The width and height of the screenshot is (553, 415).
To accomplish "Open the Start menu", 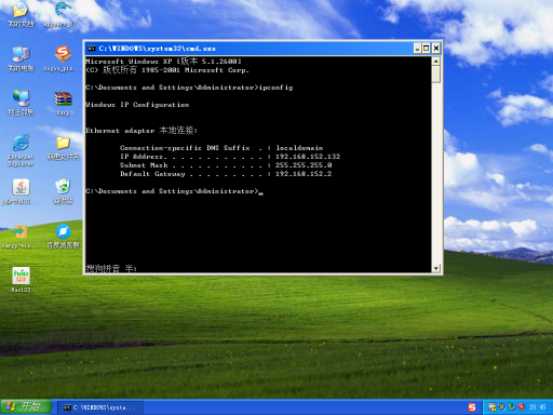I will click(26, 407).
